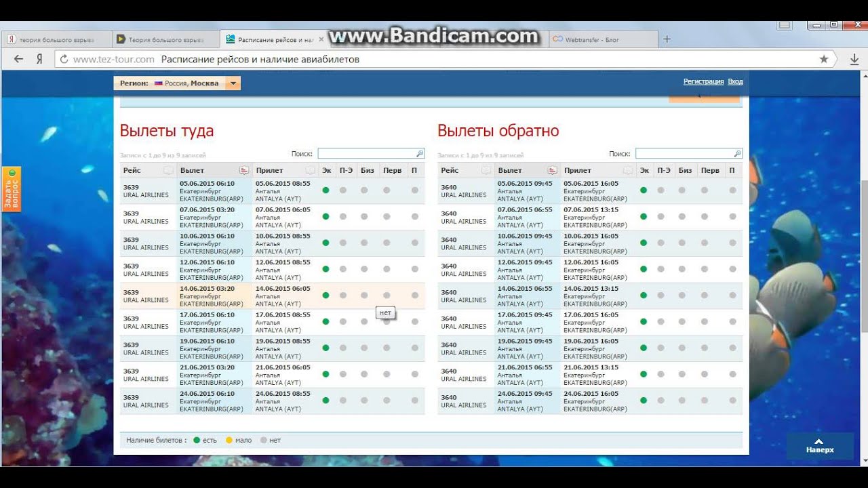The height and width of the screenshot is (488, 868).
Task: Click magnifier in return flights search
Action: tap(738, 154)
